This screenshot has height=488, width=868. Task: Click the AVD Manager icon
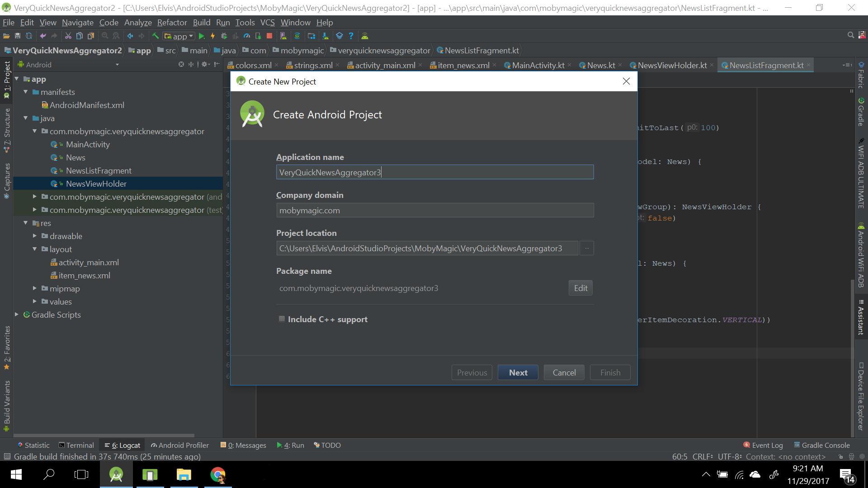click(x=283, y=36)
